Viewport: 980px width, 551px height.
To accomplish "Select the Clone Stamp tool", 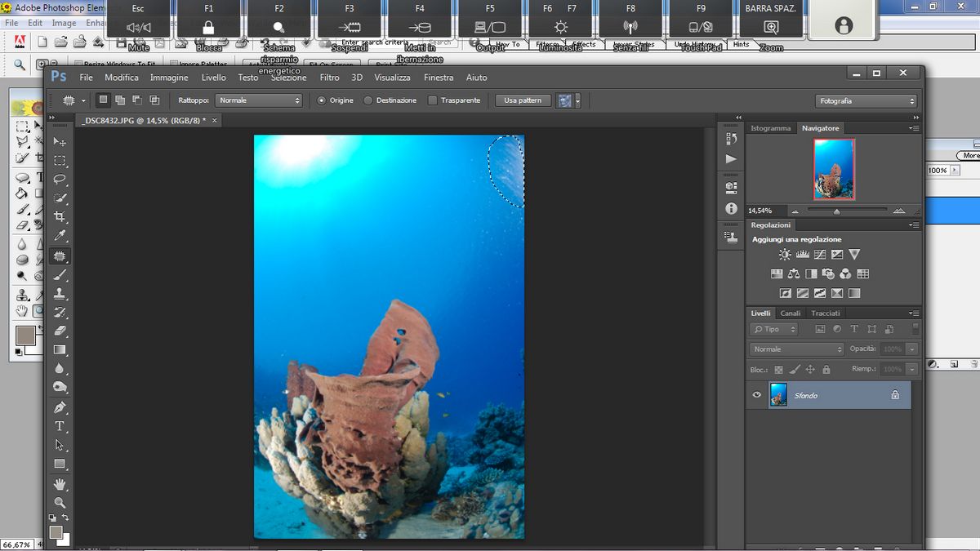I will (60, 295).
